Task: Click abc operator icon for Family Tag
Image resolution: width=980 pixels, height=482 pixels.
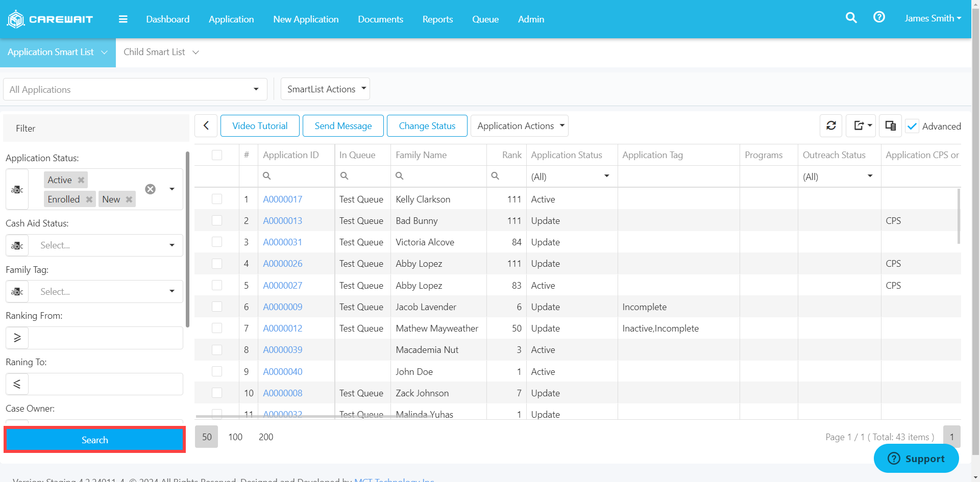Action: [17, 292]
